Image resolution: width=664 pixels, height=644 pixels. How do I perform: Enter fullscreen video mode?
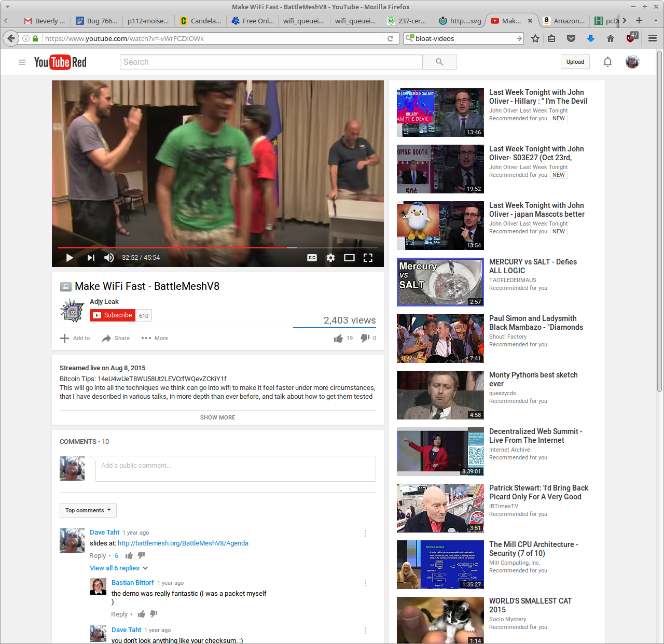click(368, 258)
